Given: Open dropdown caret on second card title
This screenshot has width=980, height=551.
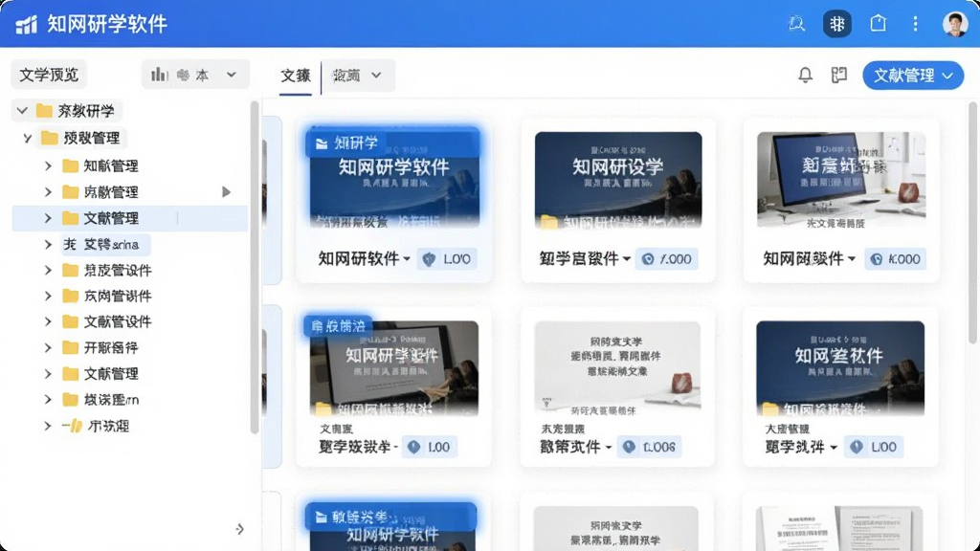Looking at the screenshot, I should (x=626, y=258).
